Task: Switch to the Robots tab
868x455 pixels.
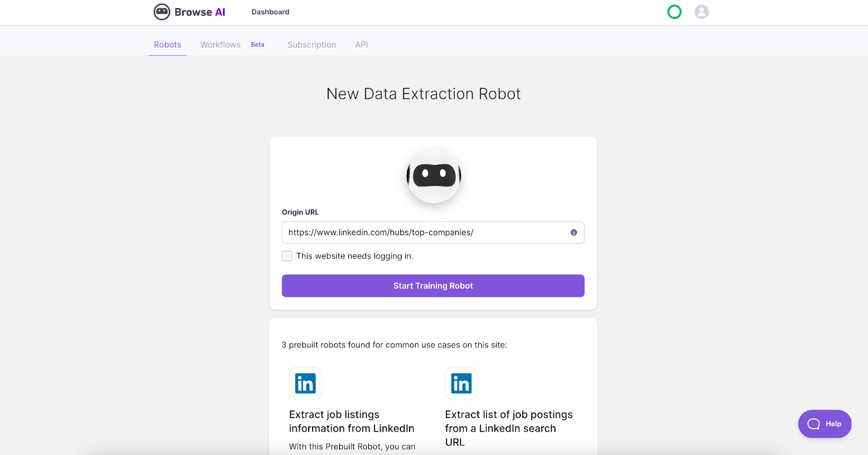Action: [x=168, y=45]
